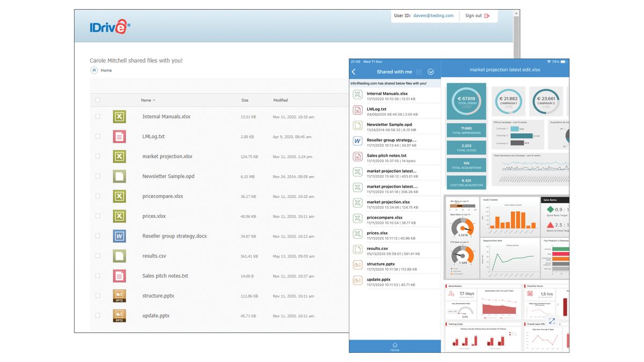
Task: Select the market projection latest edit.xlsx header
Action: (506, 69)
